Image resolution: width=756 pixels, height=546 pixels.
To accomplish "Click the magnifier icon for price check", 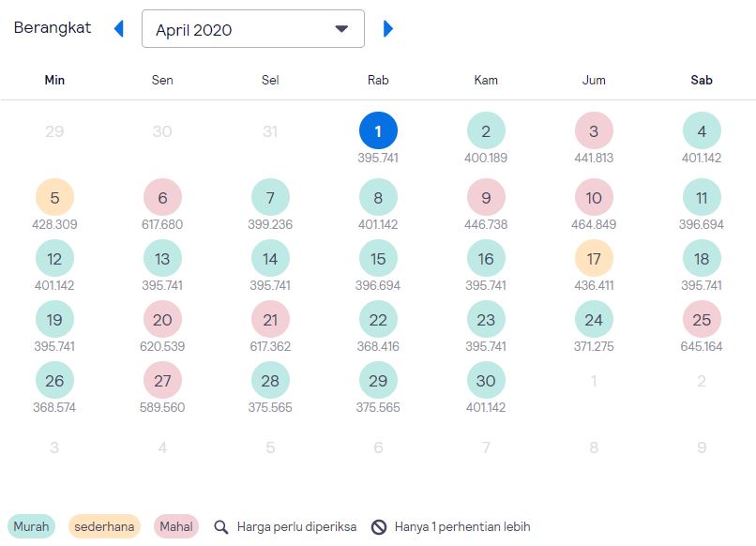I will click(221, 527).
